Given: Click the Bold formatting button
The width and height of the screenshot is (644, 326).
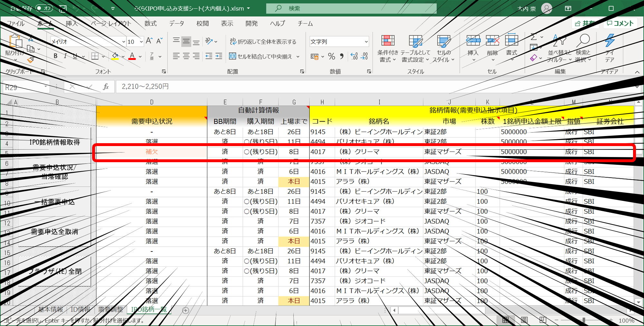Looking at the screenshot, I should tap(55, 56).
